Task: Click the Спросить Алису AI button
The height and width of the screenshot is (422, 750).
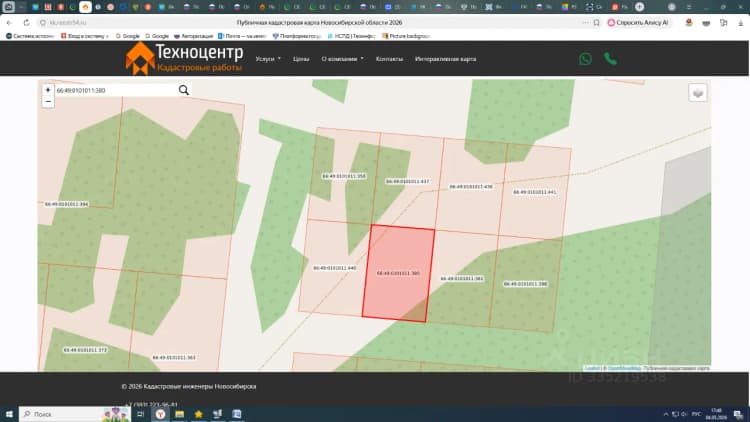Action: (x=638, y=22)
